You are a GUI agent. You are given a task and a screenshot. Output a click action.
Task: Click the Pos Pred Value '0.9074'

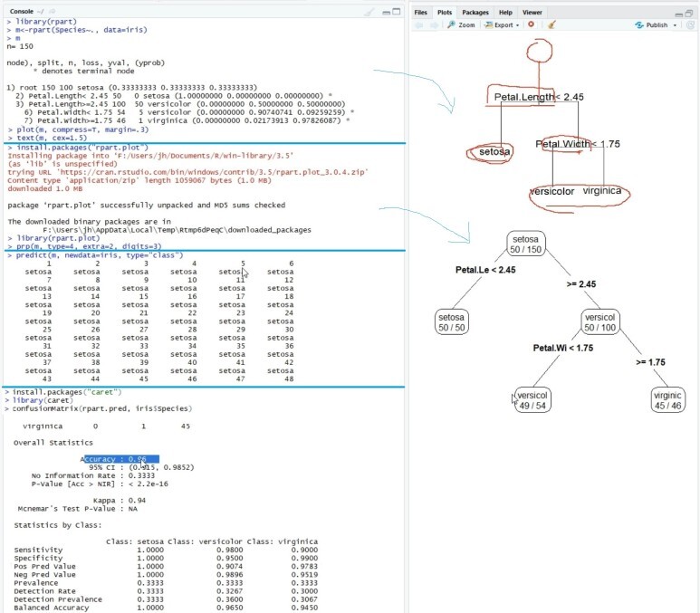229,567
